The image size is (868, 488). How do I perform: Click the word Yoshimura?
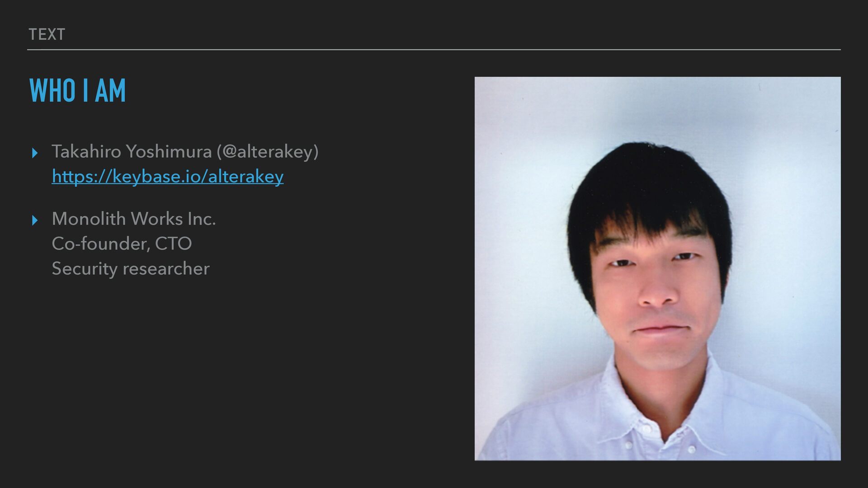(x=169, y=151)
